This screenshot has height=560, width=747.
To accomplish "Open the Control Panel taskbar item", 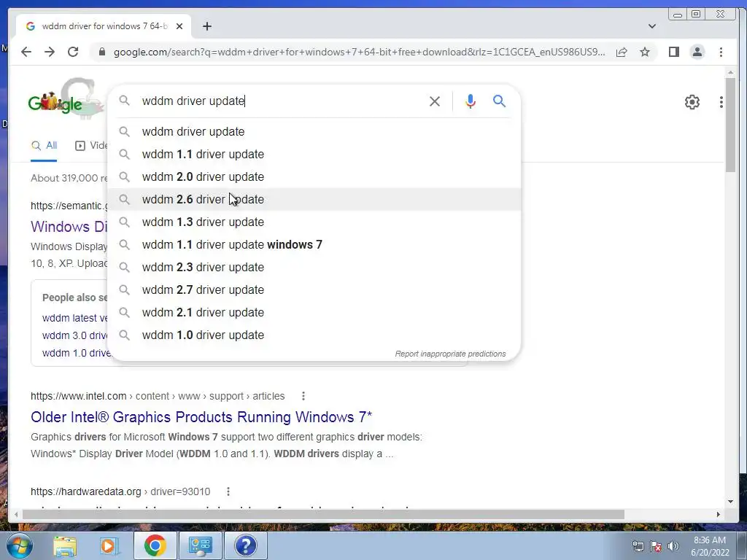I will point(200,545).
